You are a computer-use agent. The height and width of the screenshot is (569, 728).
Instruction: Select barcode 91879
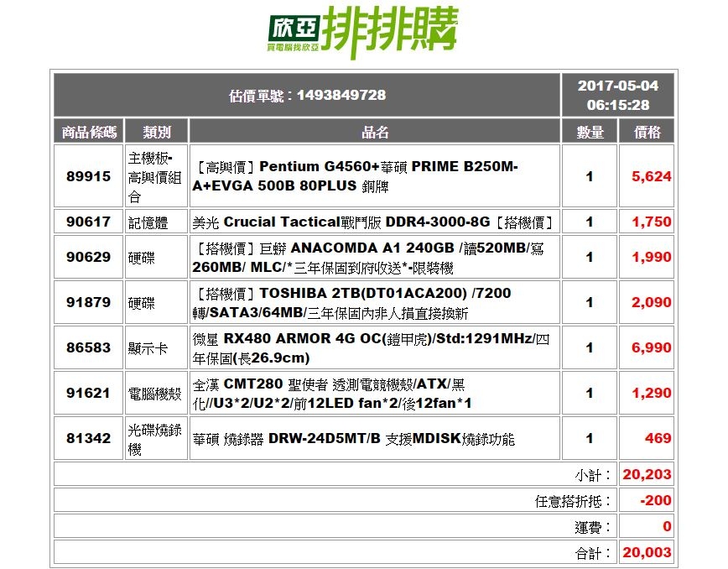click(88, 302)
